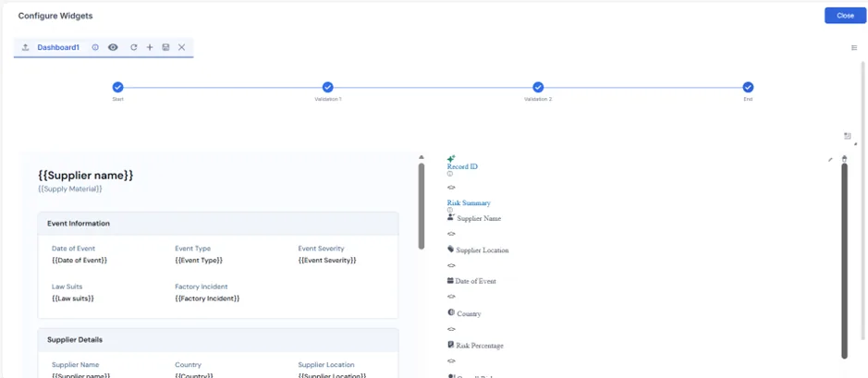
Task: Click the blue Close button
Action: pos(845,16)
